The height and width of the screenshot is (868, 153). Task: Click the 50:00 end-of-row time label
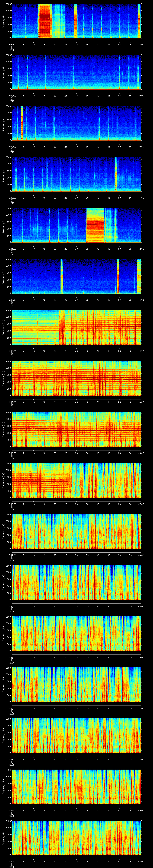(x=141, y=657)
